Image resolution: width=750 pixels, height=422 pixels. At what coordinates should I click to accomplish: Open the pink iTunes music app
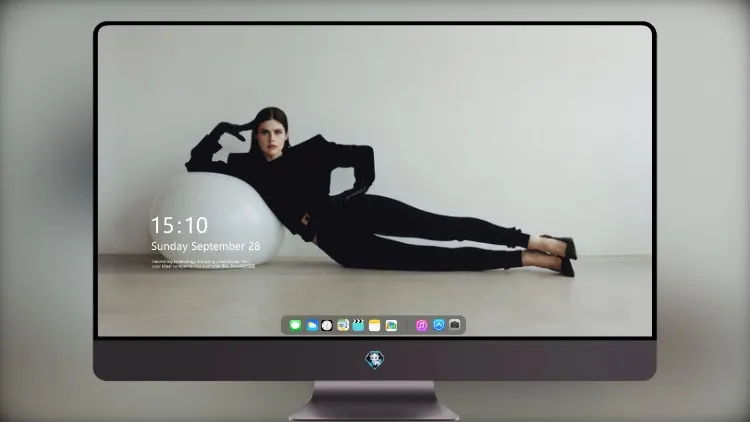tap(421, 326)
